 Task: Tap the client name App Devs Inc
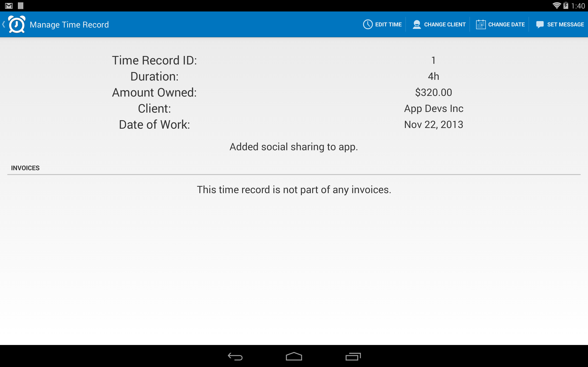click(433, 108)
